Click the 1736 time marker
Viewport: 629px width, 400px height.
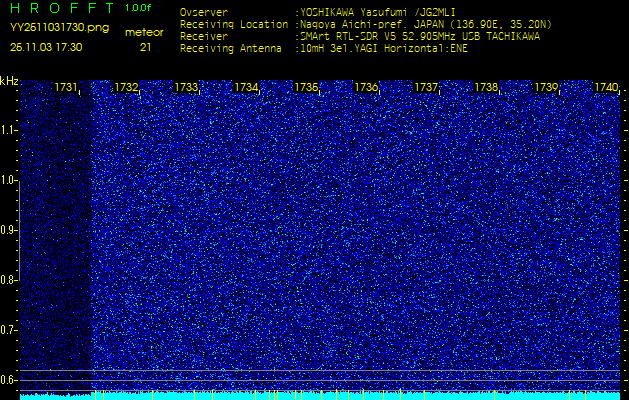366,87
